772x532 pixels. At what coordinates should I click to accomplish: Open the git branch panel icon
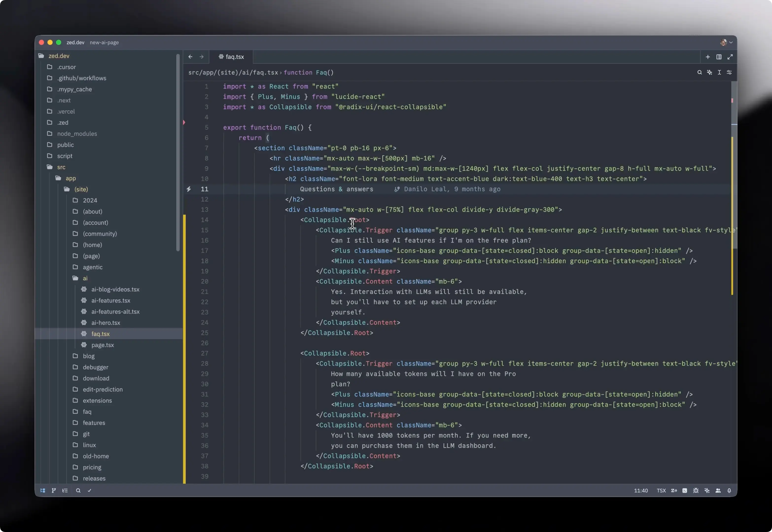pyautogui.click(x=54, y=490)
